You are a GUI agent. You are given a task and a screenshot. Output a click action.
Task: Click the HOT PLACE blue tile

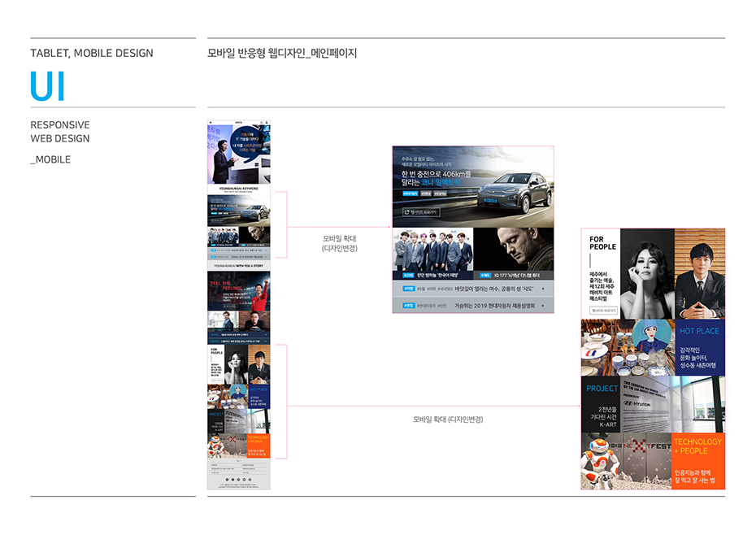(x=699, y=347)
